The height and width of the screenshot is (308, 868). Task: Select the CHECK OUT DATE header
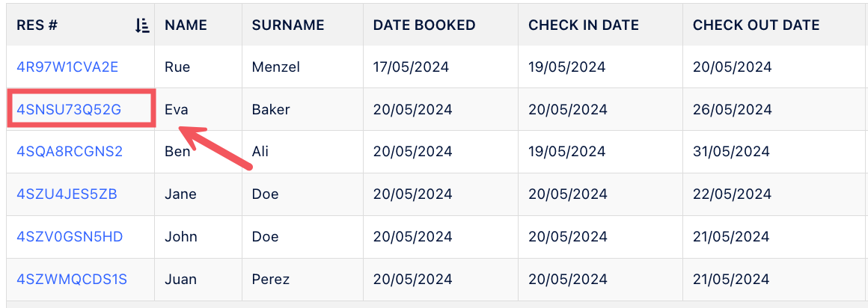[756, 25]
